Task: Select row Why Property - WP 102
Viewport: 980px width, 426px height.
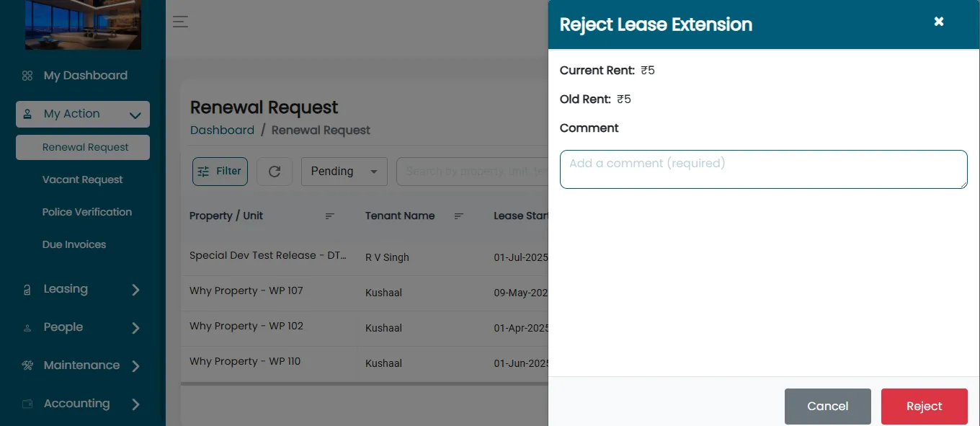Action: (x=365, y=328)
